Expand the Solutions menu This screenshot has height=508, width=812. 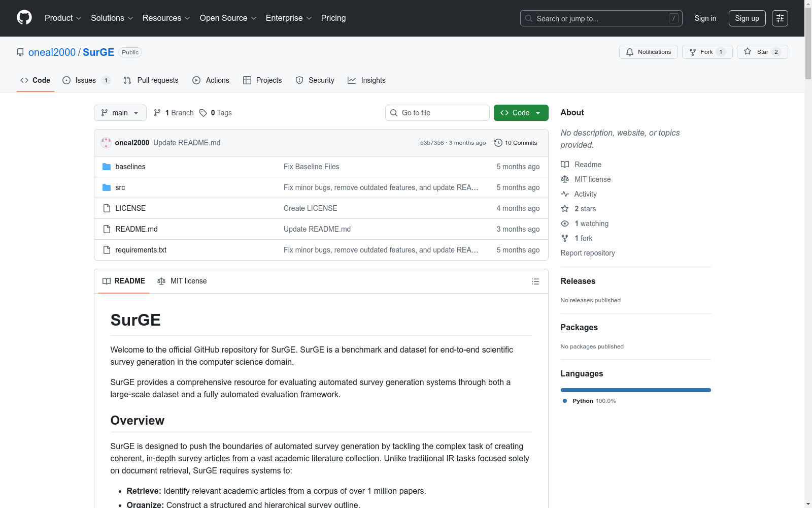pos(112,18)
